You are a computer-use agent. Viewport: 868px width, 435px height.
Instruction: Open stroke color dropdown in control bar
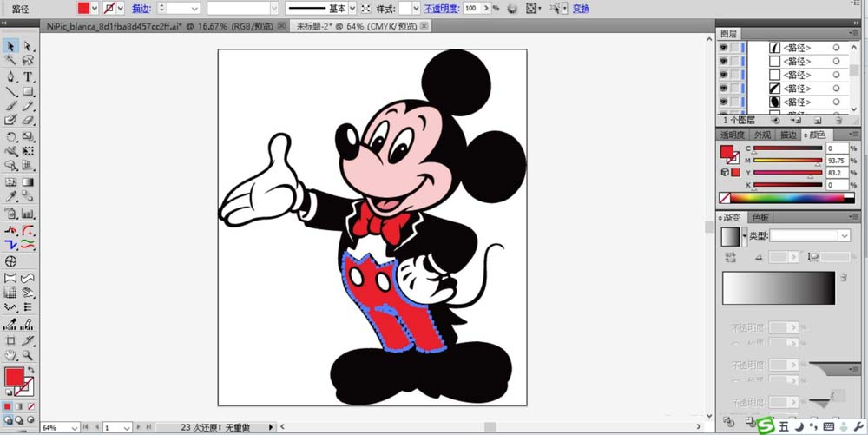120,9
